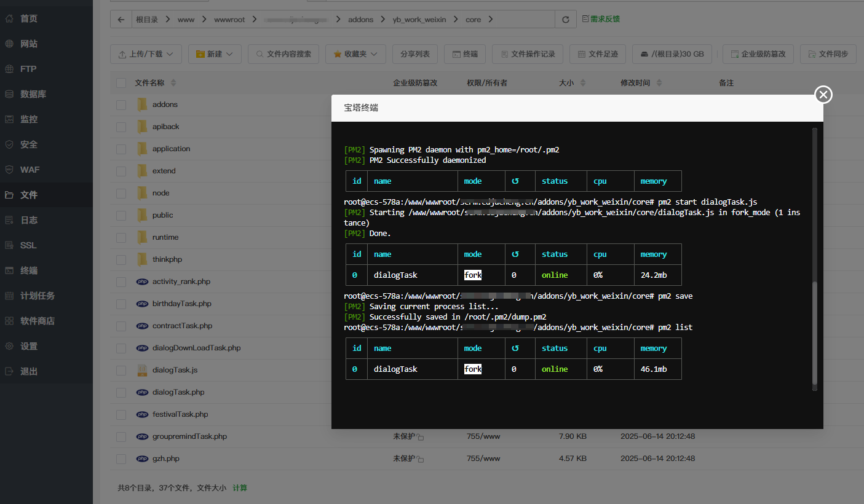Close the 宝塔终端 terminal dialog
Screen dimensions: 864x504
823,95
